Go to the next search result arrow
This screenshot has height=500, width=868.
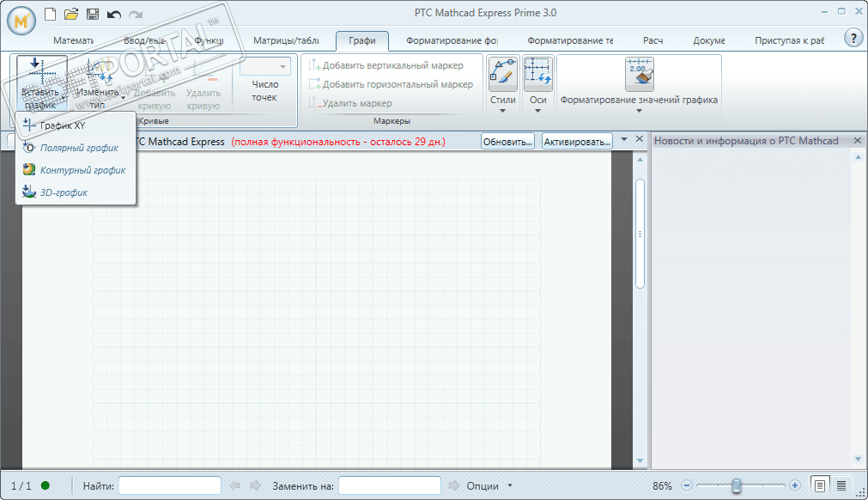click(x=255, y=485)
